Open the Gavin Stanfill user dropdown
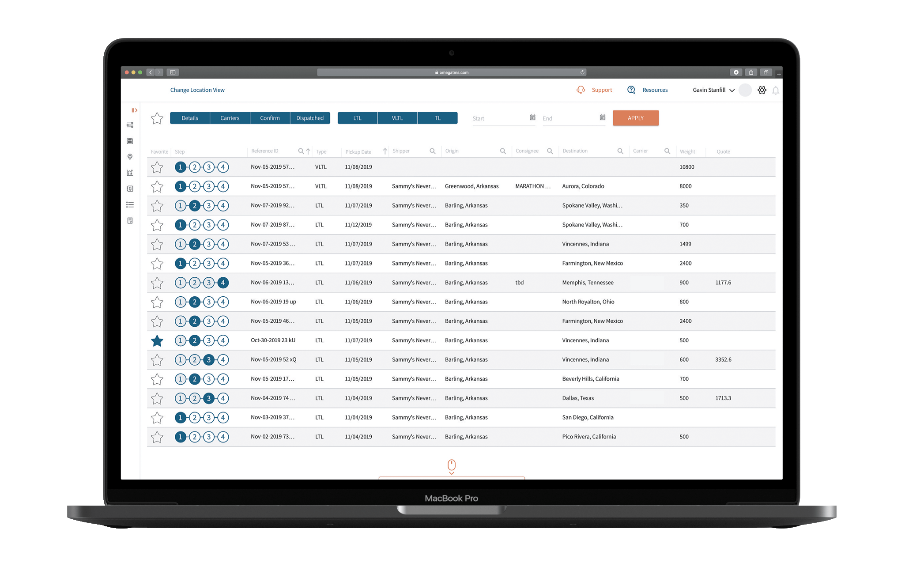 click(713, 90)
